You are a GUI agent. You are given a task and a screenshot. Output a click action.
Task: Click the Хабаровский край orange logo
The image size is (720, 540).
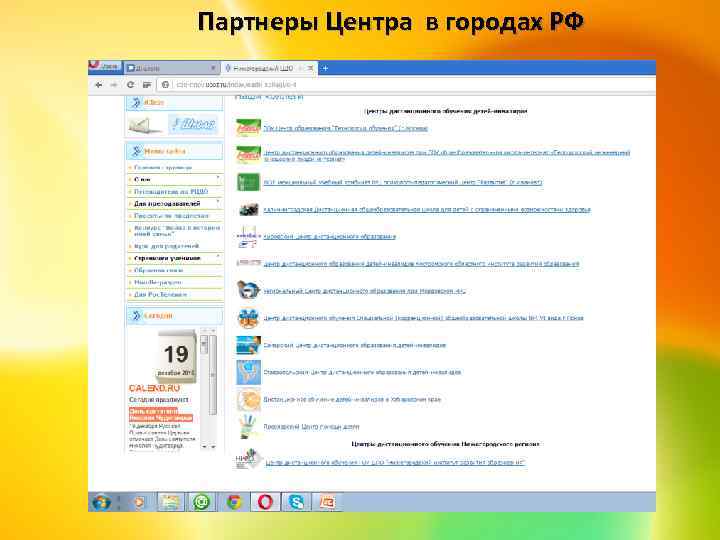point(249,399)
